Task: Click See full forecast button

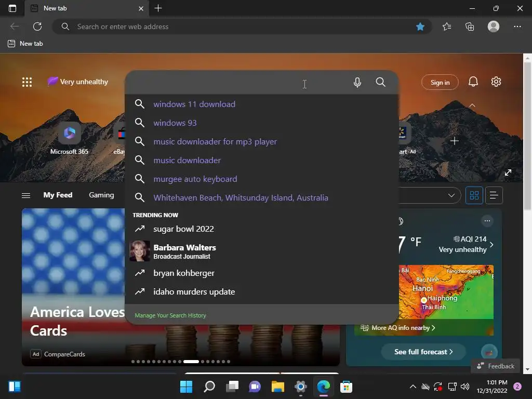Action: click(x=423, y=352)
